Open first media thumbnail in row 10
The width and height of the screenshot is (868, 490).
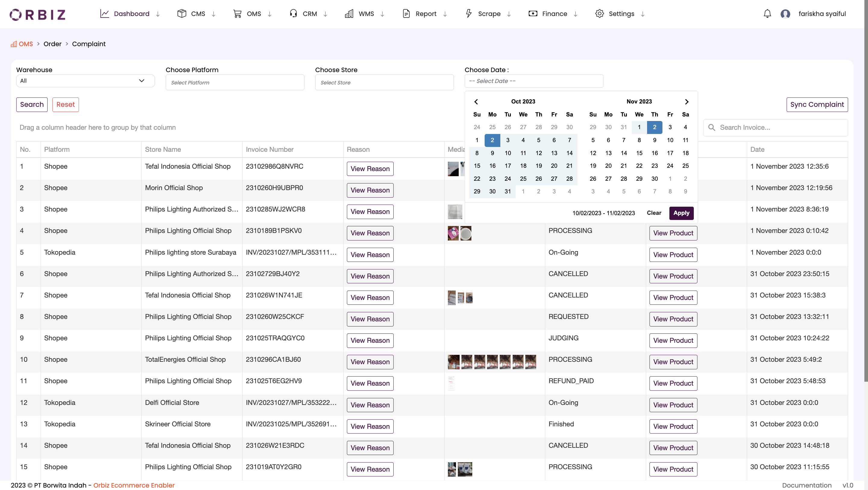(453, 362)
